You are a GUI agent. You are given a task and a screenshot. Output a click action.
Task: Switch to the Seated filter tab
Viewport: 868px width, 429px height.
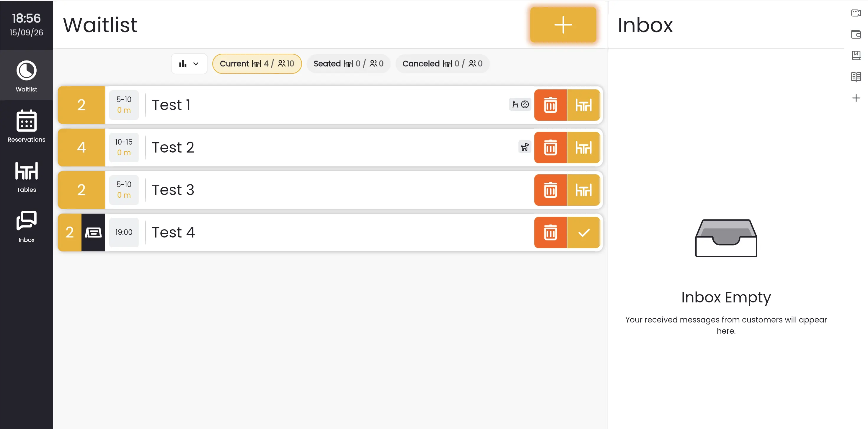[348, 64]
